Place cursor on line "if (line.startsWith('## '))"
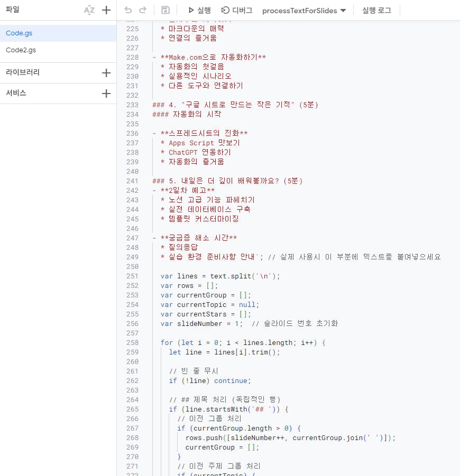Screen dimensions: 460x476 click(228, 409)
